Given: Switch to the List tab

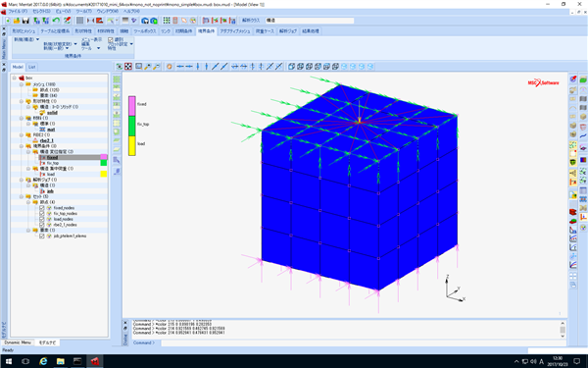Looking at the screenshot, I should click(x=32, y=67).
